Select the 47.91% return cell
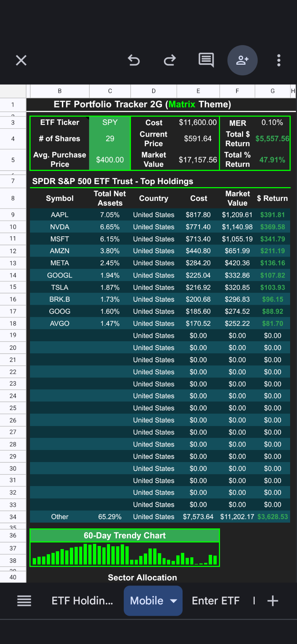 click(273, 160)
